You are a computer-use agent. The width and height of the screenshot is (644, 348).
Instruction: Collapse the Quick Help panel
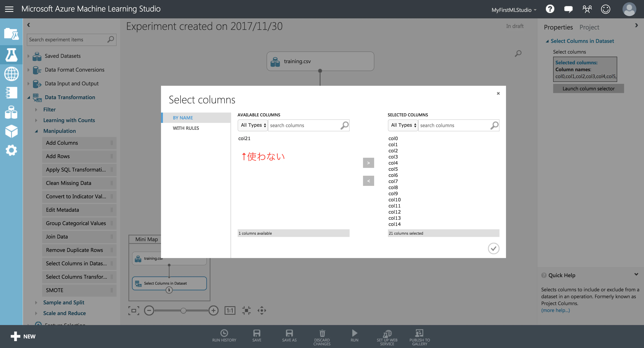point(636,274)
